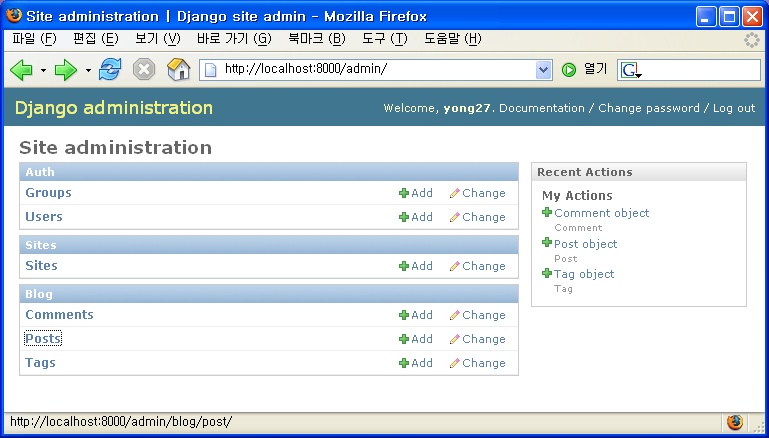Open the 파일 (F) menu
Viewport: 769px width, 438px height.
point(34,39)
